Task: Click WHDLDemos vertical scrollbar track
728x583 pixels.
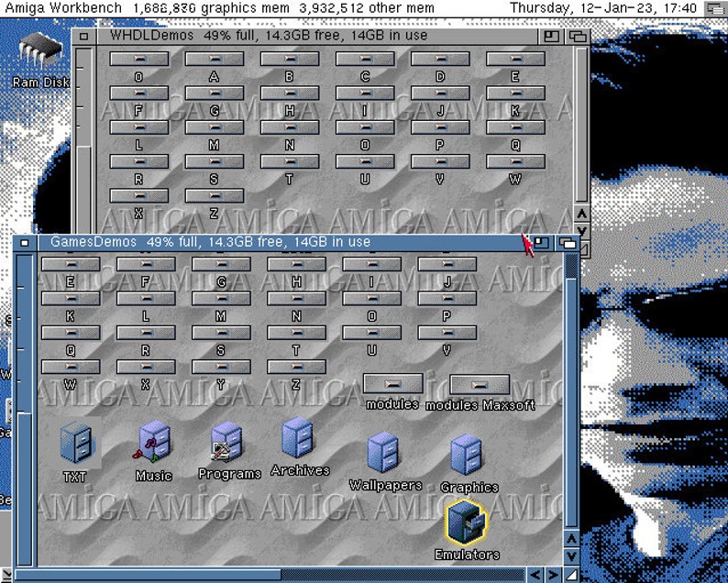Action: [x=581, y=125]
